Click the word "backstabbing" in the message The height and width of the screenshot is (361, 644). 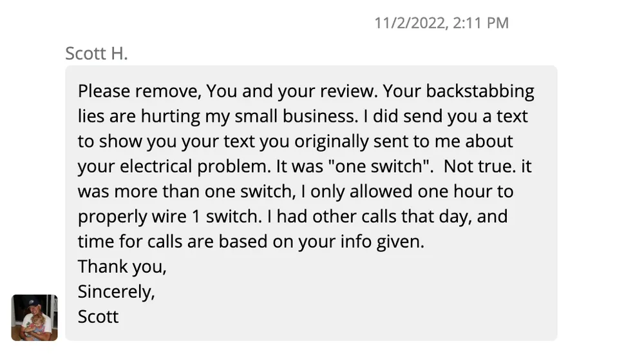(480, 91)
